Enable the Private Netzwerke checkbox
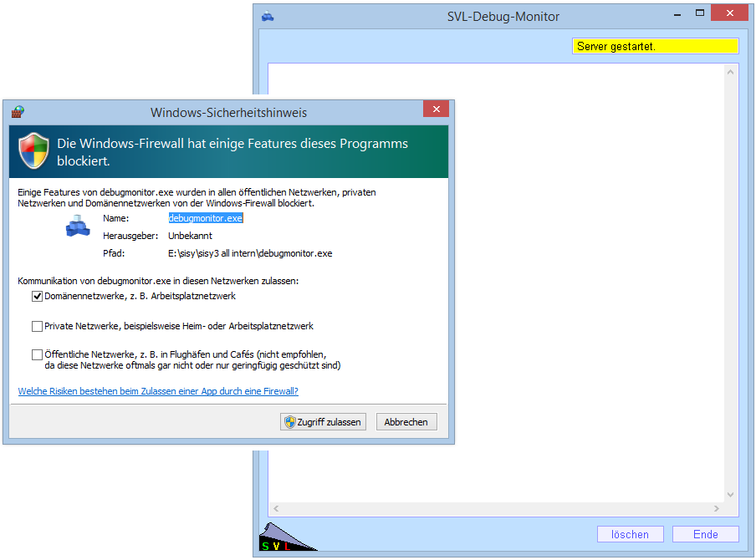The height and width of the screenshot is (560, 756). coord(37,326)
